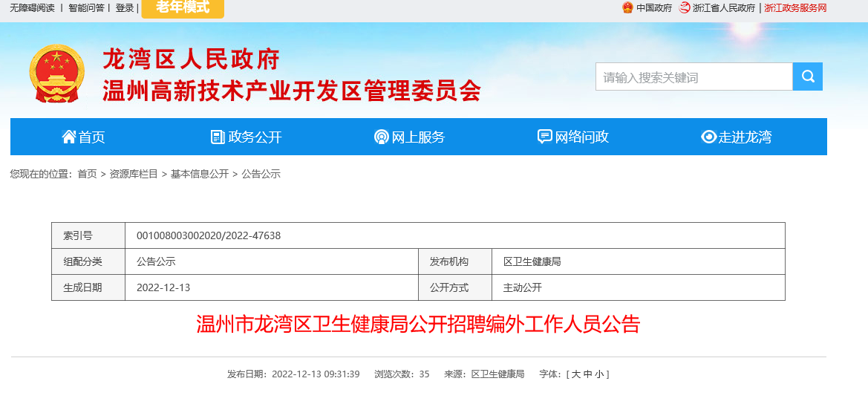Click the 组配分类 label cell
The height and width of the screenshot is (410, 868).
pyautogui.click(x=88, y=261)
